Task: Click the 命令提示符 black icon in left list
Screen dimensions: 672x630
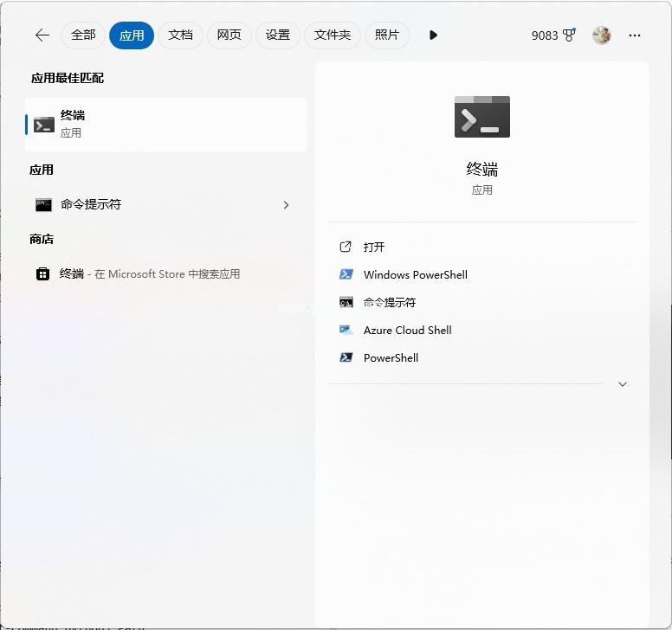Action: click(43, 205)
